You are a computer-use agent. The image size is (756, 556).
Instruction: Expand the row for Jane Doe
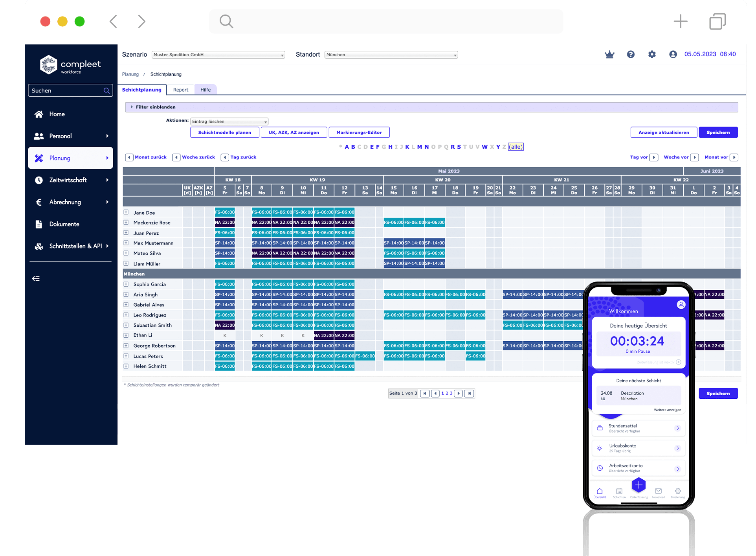(x=126, y=212)
